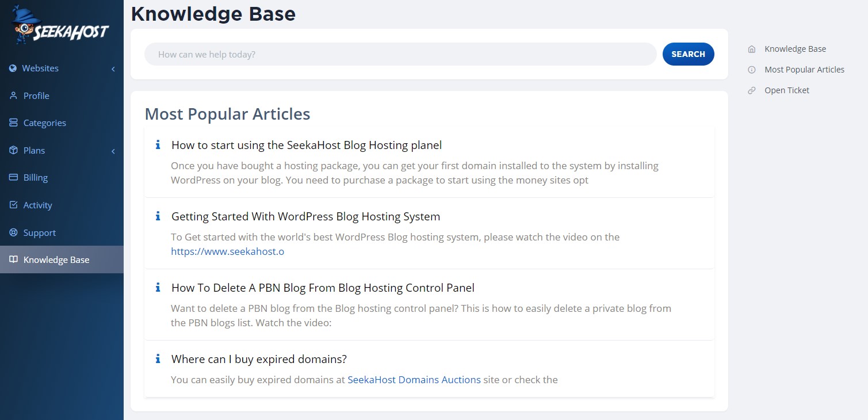Click the Open Ticket link

point(786,90)
